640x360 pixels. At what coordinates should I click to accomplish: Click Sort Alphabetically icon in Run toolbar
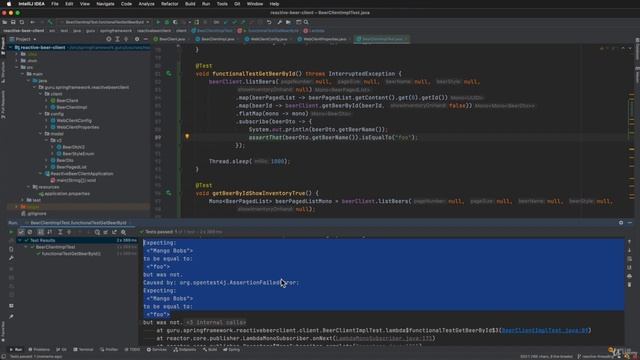click(x=41, y=232)
